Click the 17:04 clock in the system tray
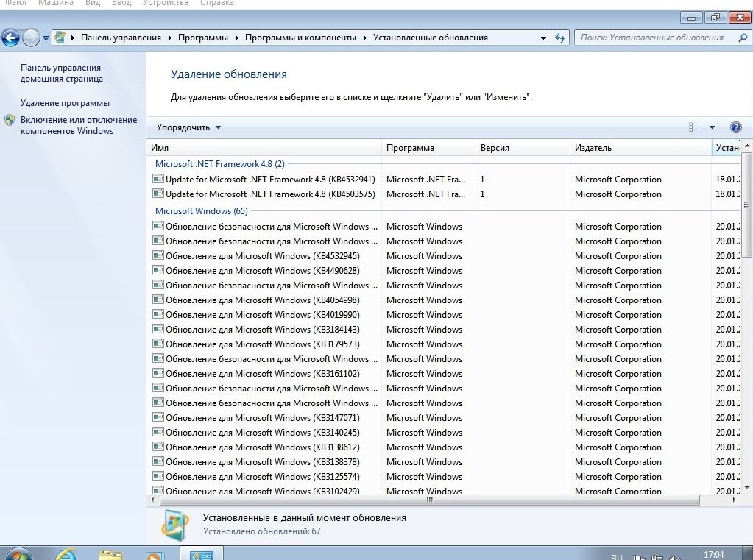The height and width of the screenshot is (560, 753). click(x=714, y=554)
